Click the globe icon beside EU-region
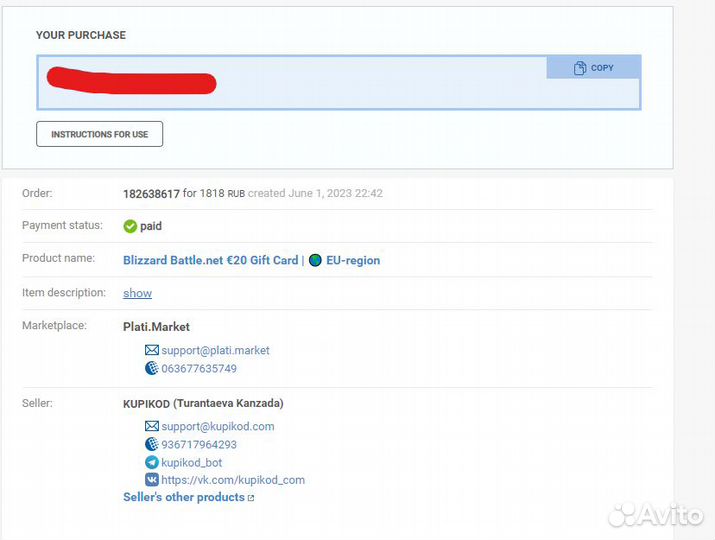This screenshot has width=715, height=540. tap(315, 260)
